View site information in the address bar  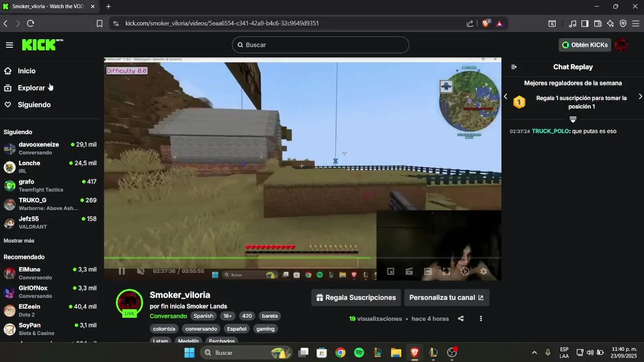coord(116,23)
